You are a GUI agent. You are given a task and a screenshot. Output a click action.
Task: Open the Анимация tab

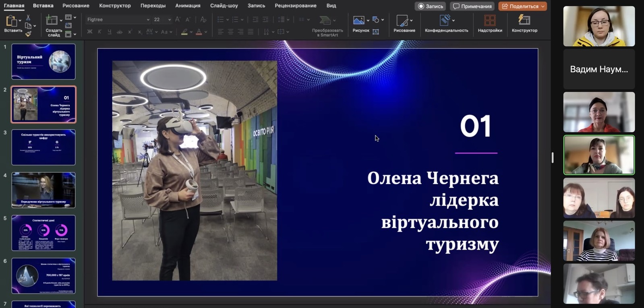pyautogui.click(x=188, y=6)
